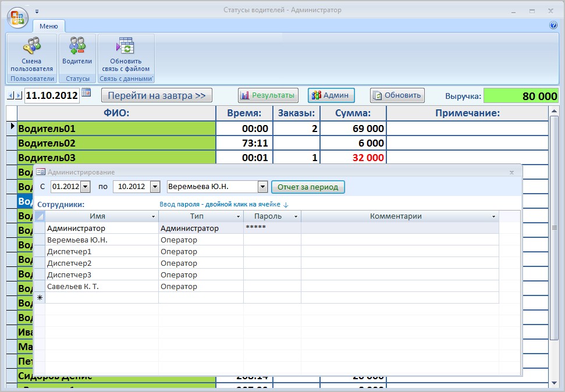Screen dimensions: 565x392
Task: Open the Пароль column filter arrow
Action: pyautogui.click(x=296, y=216)
